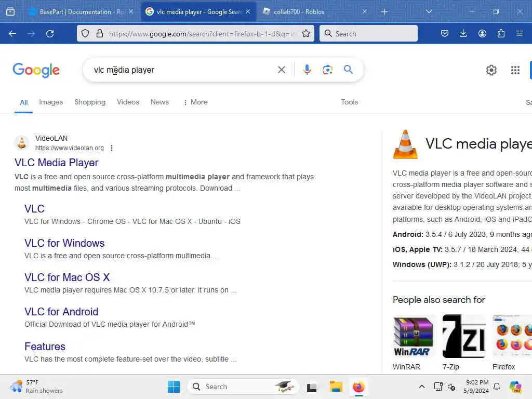
Task: Open the Firefox related search thumbnail
Action: [512, 337]
